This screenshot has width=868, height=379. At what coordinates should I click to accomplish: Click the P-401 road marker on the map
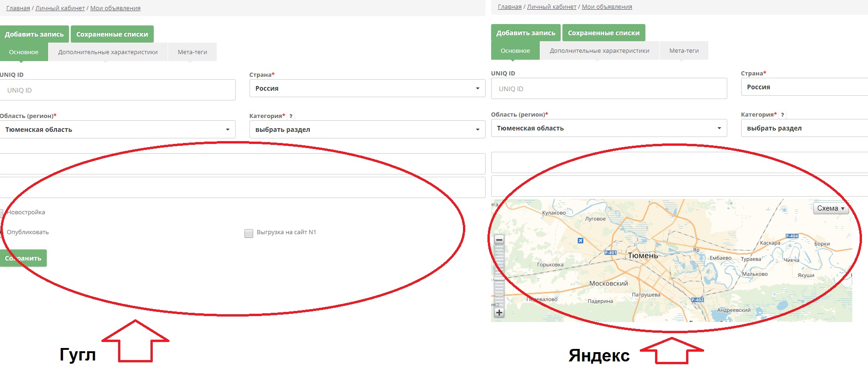tap(611, 253)
